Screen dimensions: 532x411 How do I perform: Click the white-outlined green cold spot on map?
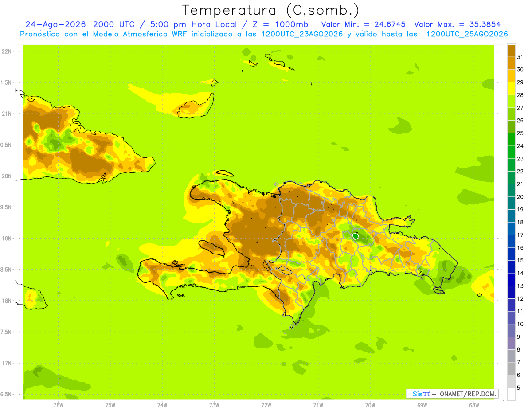(x=355, y=236)
